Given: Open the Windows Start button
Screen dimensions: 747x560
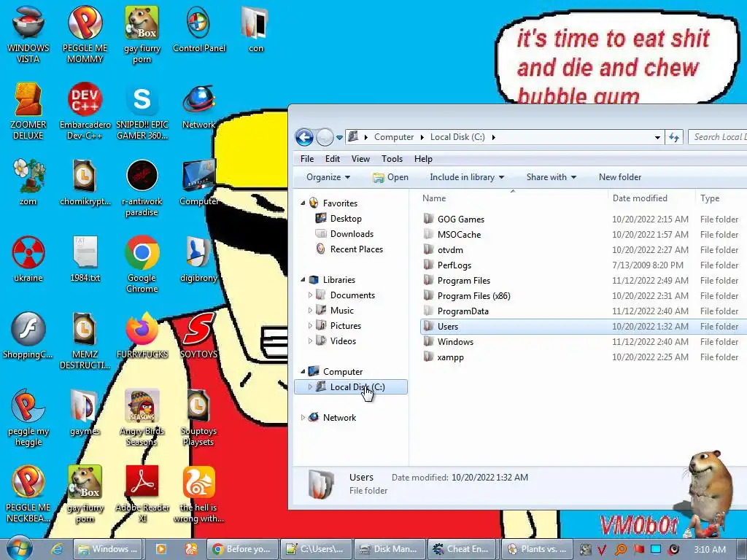Looking at the screenshot, I should click(x=20, y=548).
